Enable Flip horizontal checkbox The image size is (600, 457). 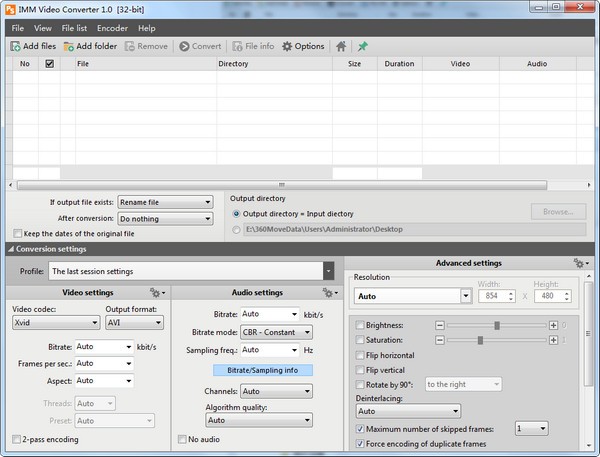point(360,355)
